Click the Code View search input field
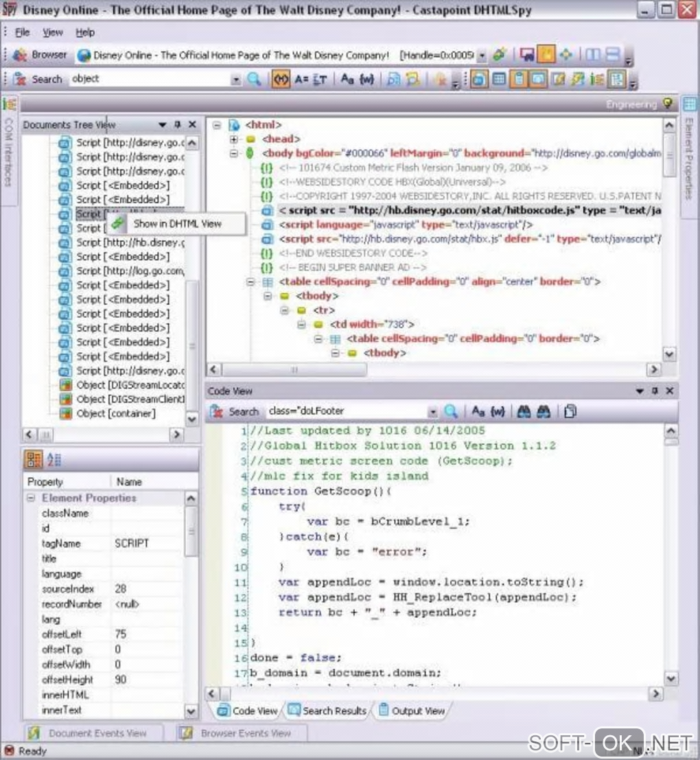This screenshot has width=700, height=760. (x=347, y=411)
